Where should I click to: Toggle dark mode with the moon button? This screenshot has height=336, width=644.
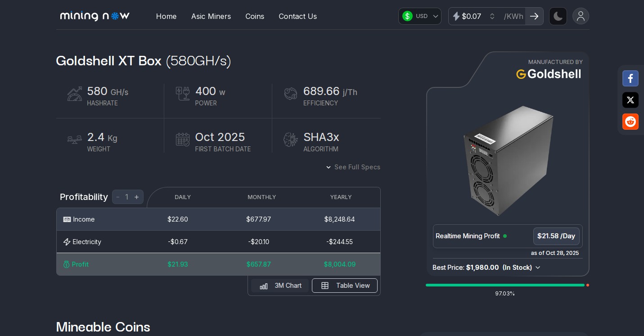(x=558, y=16)
